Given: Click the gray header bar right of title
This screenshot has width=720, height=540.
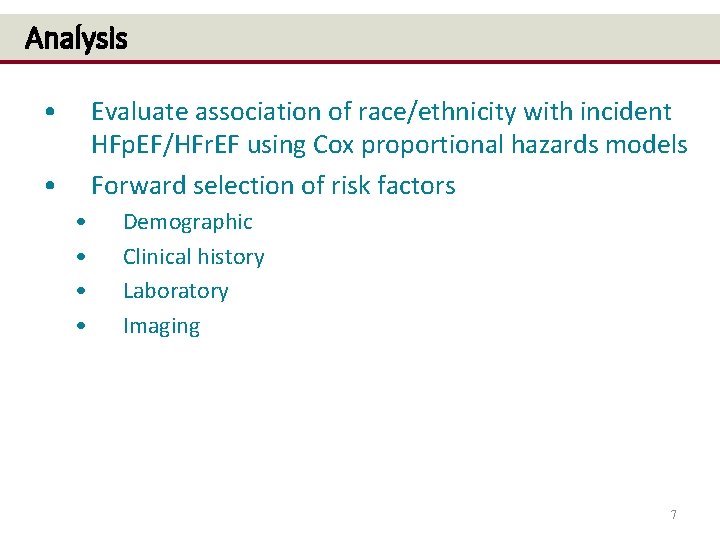Looking at the screenshot, I should click(x=422, y=37).
